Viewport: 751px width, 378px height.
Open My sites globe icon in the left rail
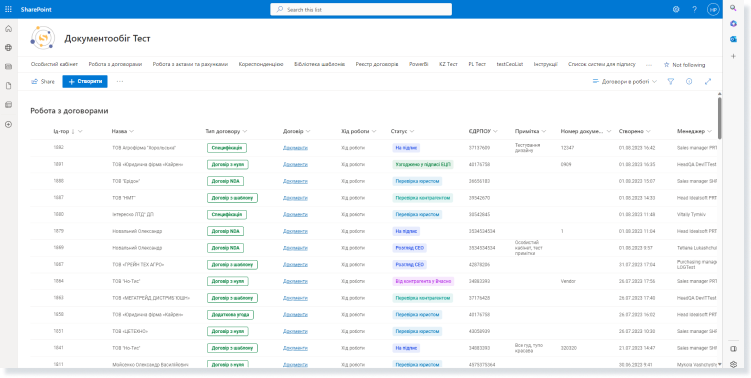(x=8, y=48)
